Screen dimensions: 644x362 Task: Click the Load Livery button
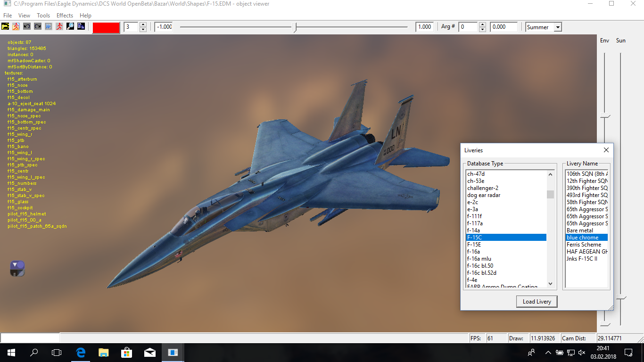[537, 302]
